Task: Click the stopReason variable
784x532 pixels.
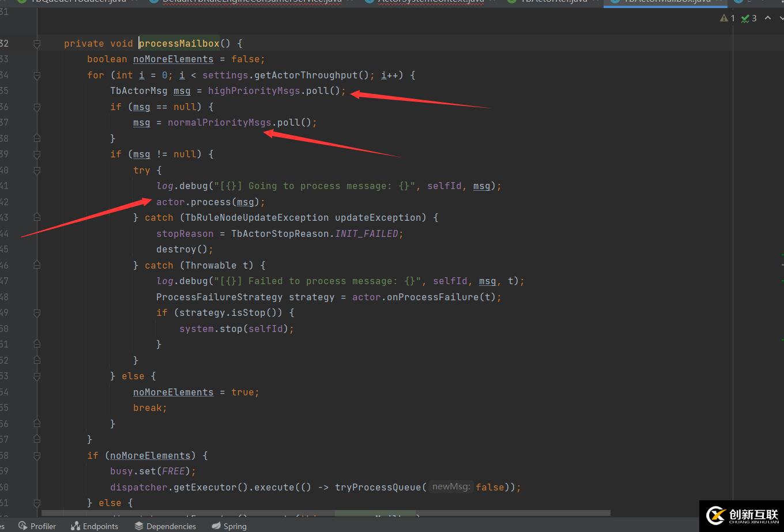Action: pyautogui.click(x=185, y=233)
